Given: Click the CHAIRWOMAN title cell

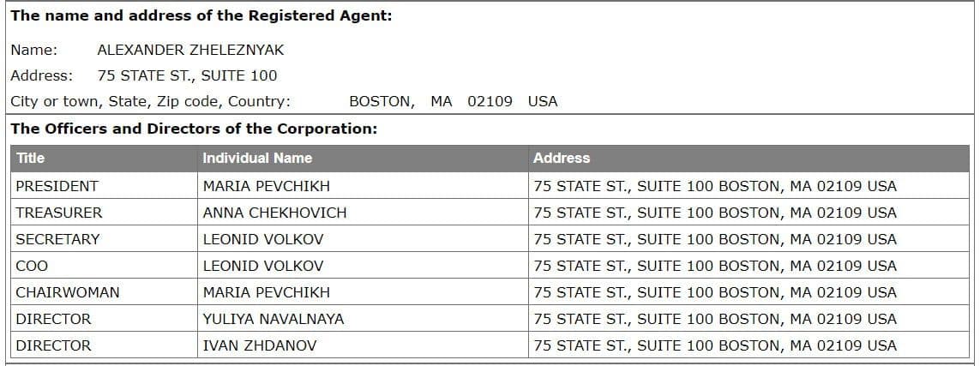Looking at the screenshot, I should pos(104,292).
